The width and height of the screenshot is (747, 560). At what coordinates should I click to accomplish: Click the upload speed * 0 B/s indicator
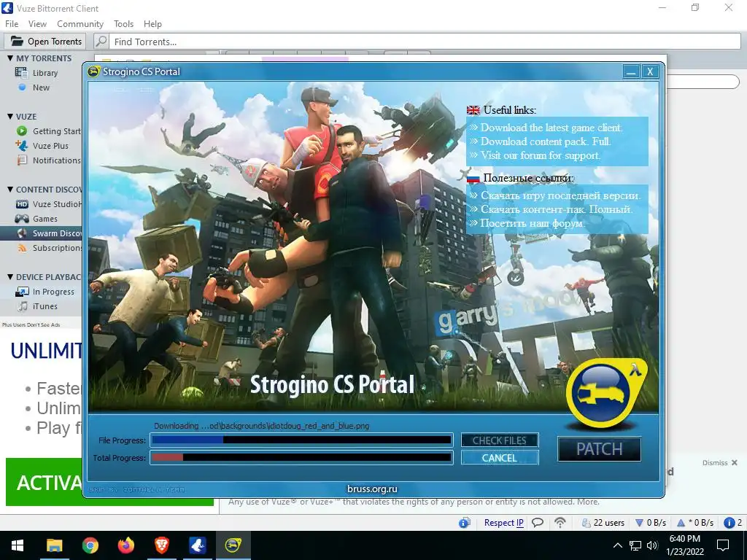[695, 523]
